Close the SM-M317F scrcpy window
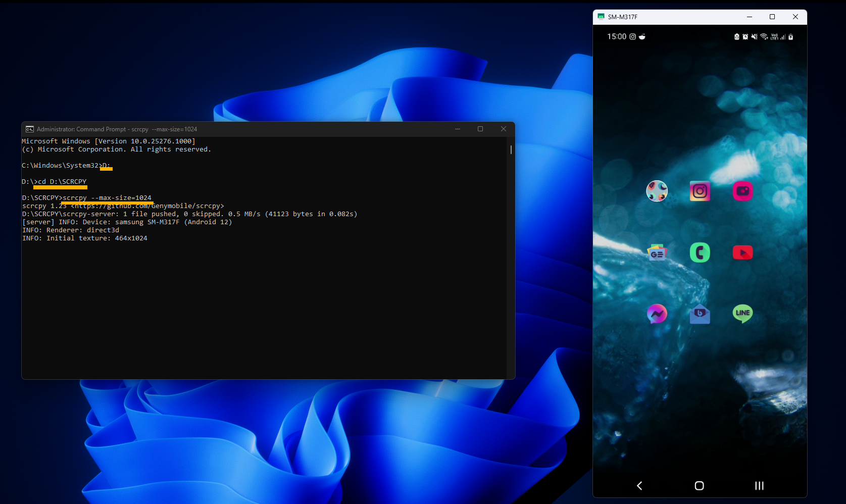Screen dimensions: 846x504 click(795, 17)
